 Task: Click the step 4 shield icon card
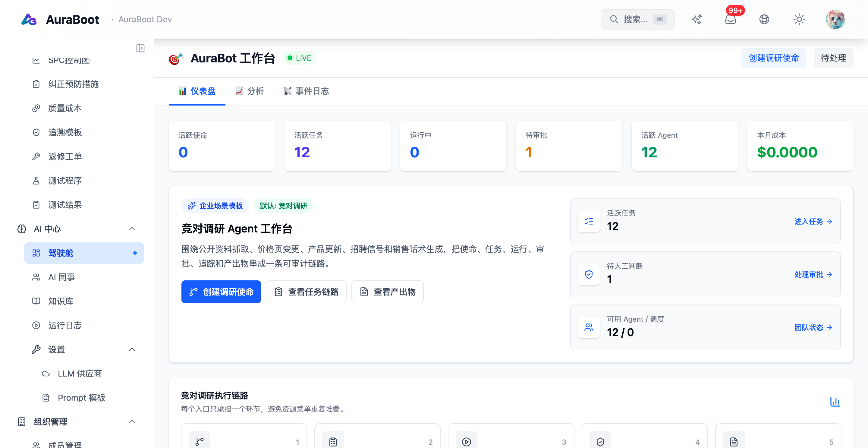click(x=645, y=436)
